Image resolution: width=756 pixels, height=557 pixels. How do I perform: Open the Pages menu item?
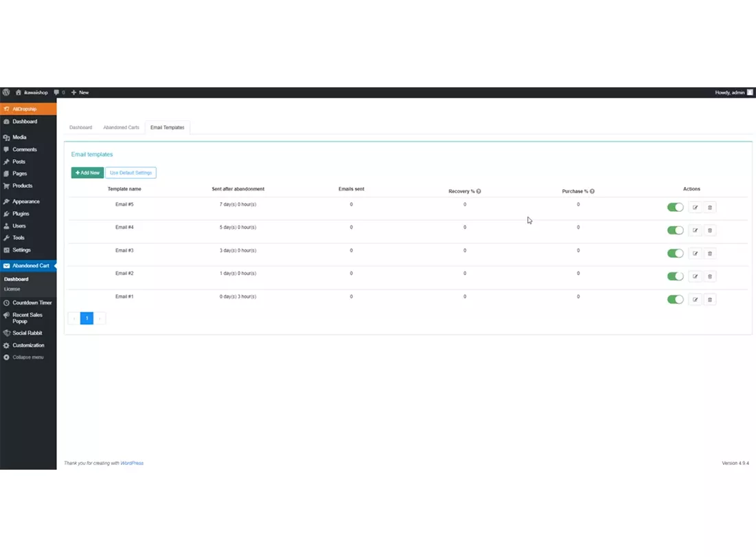[x=28, y=173]
